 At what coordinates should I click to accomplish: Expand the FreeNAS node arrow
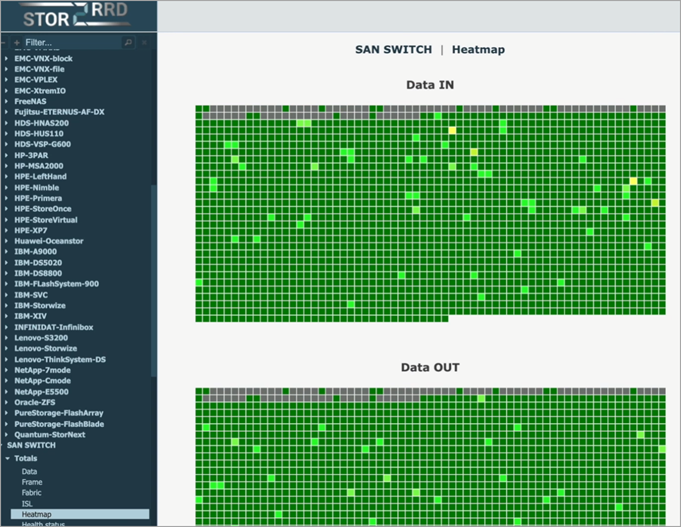click(x=6, y=101)
